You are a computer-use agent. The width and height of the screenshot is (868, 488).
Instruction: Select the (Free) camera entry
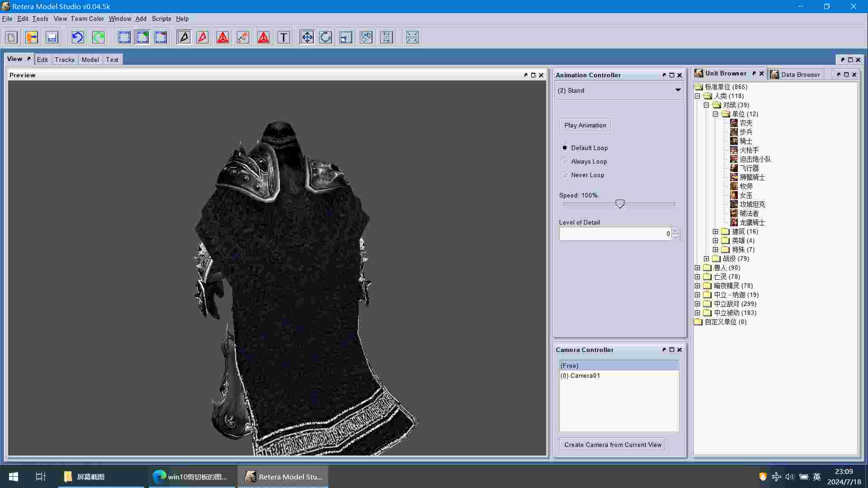[x=619, y=366]
